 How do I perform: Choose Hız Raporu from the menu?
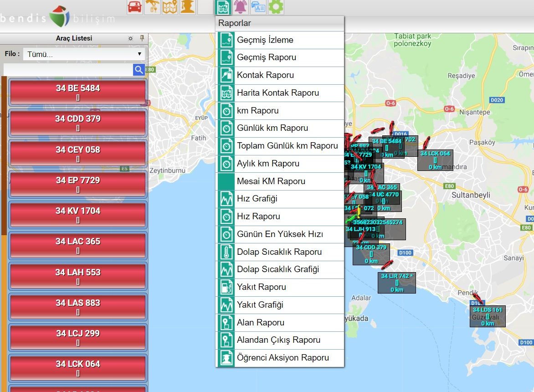280,217
